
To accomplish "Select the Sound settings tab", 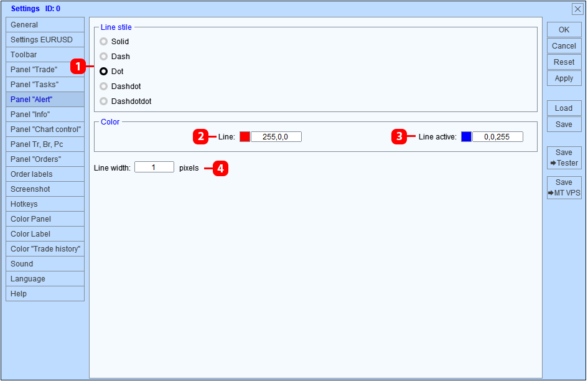I will pos(45,264).
